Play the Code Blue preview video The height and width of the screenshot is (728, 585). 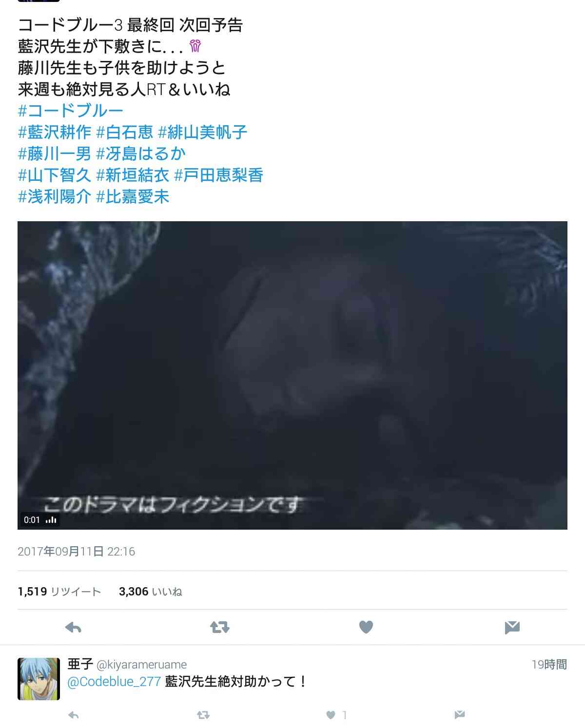point(292,375)
